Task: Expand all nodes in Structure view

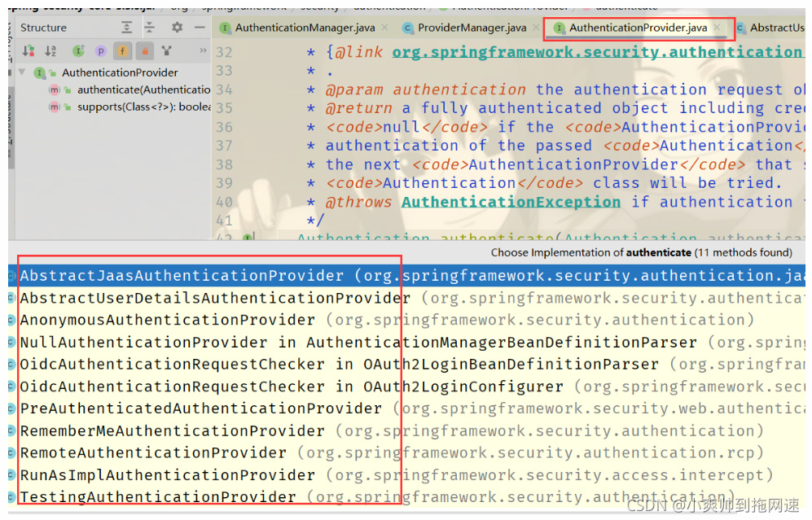Action: [127, 28]
